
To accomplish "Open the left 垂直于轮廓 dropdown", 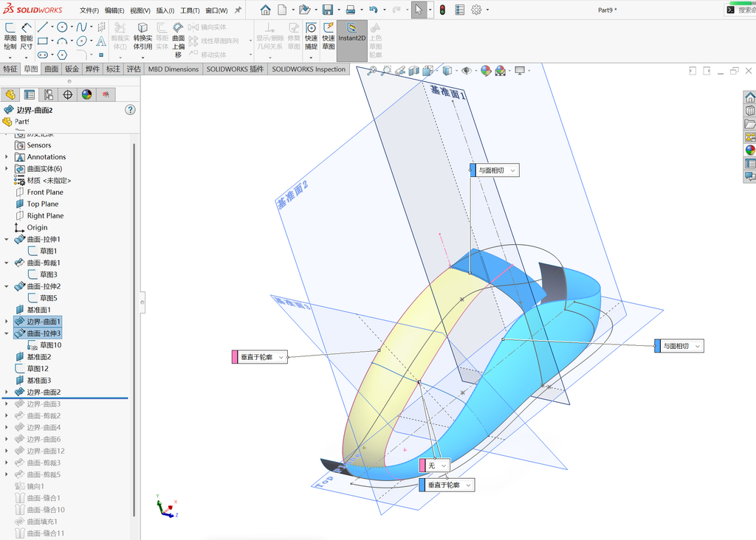I will tap(281, 357).
